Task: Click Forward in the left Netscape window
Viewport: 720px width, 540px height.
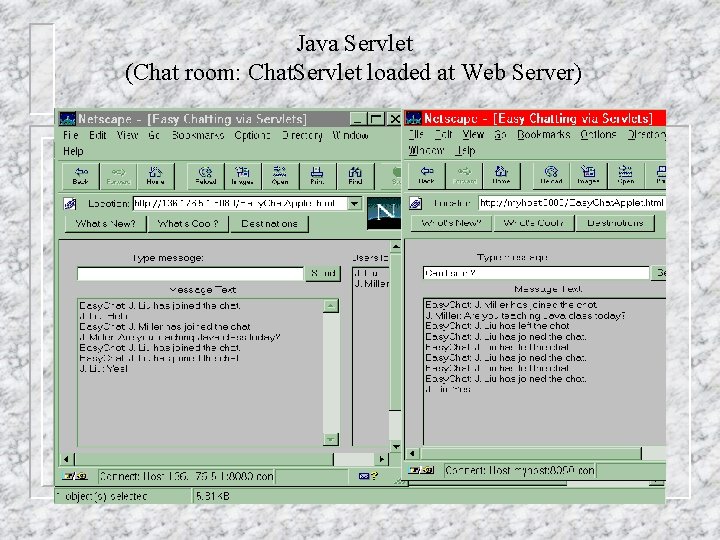Action: click(x=118, y=176)
